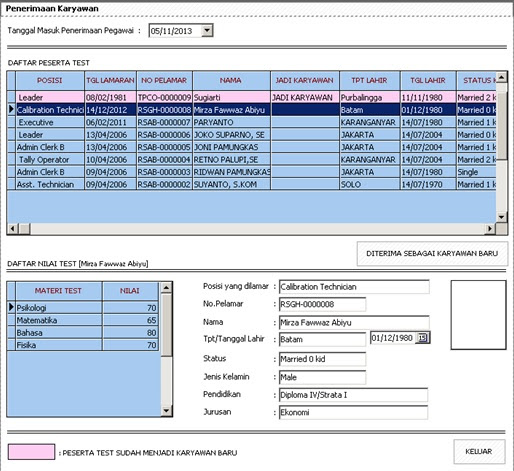Click the Posisi yang dilamar field
The width and height of the screenshot is (514, 471).
coord(354,287)
